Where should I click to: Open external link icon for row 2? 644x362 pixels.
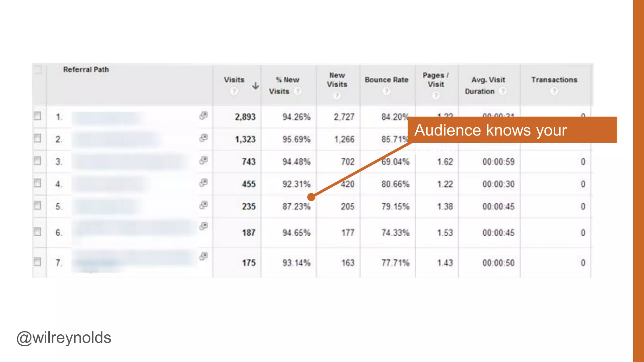pyautogui.click(x=203, y=138)
